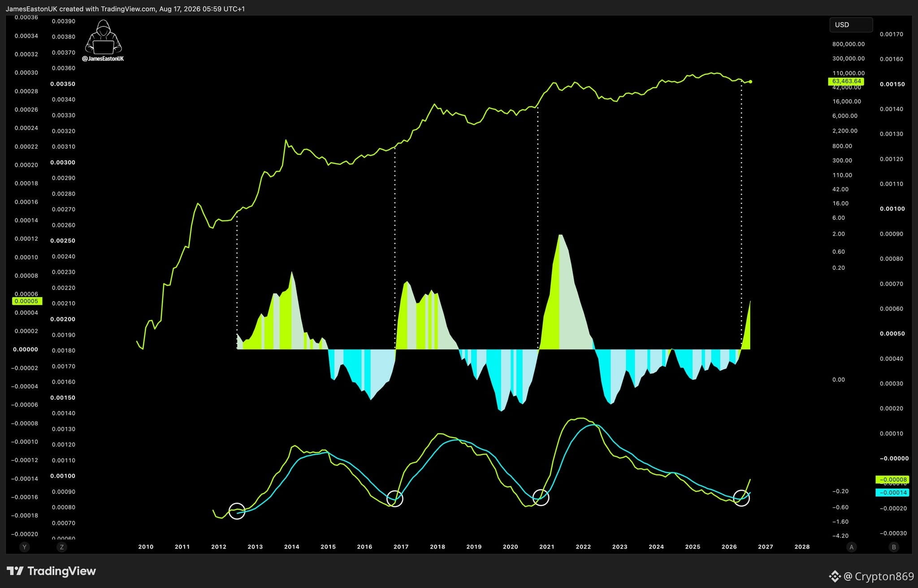Click the TradingView logo at bottom left

[52, 571]
